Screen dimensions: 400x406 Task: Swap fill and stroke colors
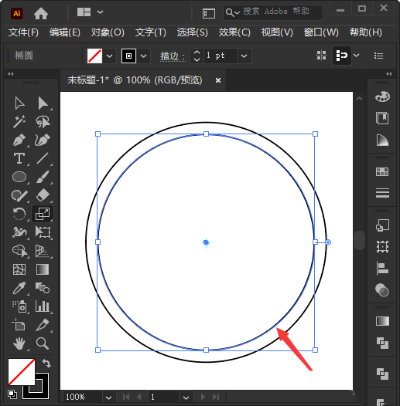[x=46, y=363]
